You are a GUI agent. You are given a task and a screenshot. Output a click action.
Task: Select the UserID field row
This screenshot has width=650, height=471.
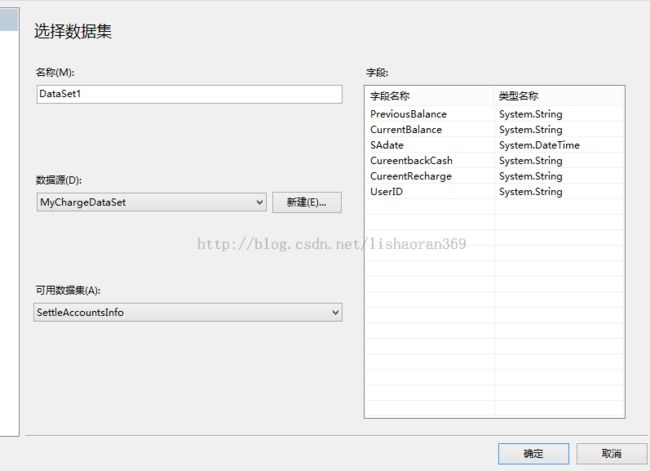pyautogui.click(x=495, y=192)
